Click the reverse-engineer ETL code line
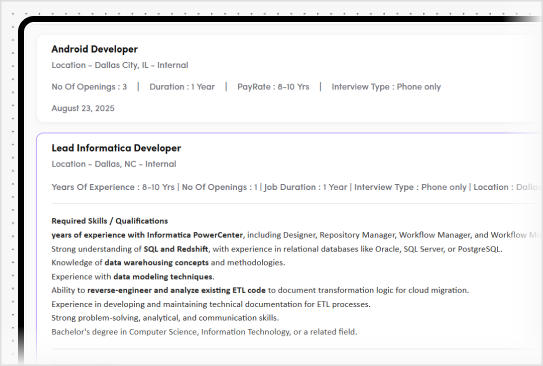The height and width of the screenshot is (366, 543). [260, 290]
